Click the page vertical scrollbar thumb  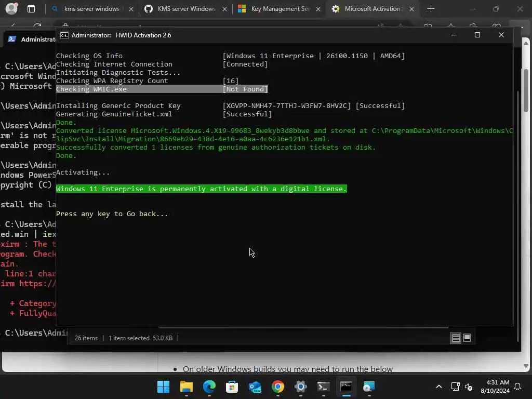526,90
